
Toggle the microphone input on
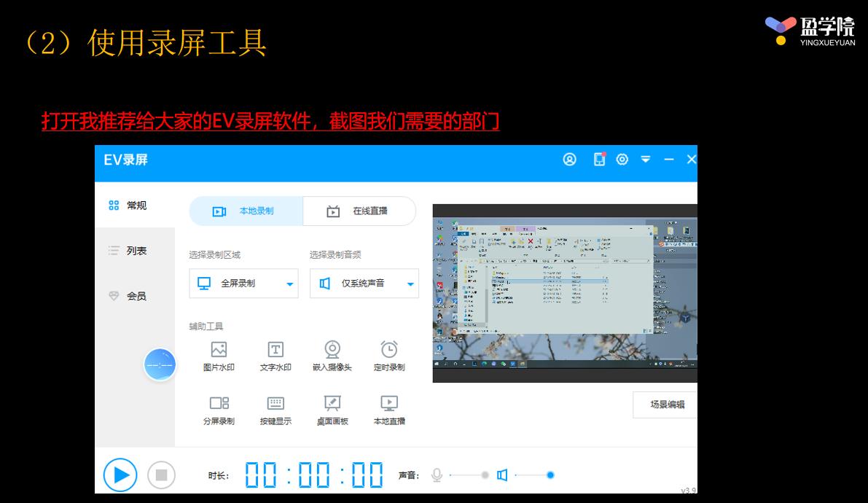pos(436,475)
